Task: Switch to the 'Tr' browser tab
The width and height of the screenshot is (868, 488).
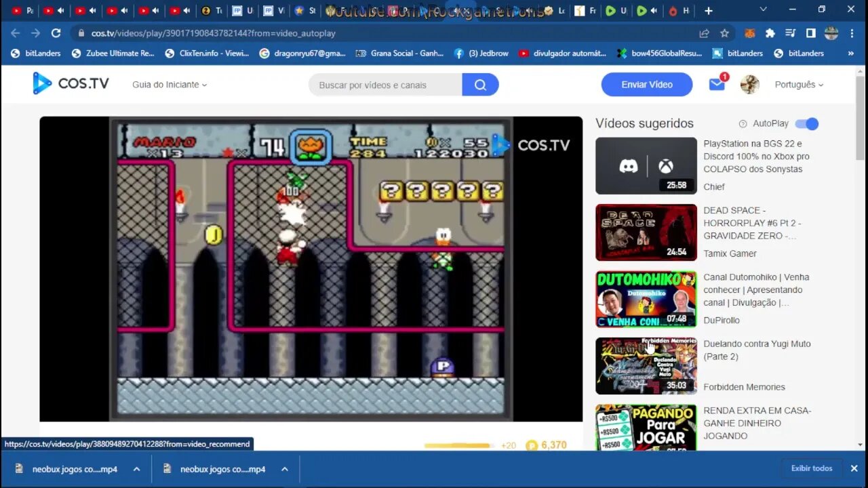Action: (211, 11)
